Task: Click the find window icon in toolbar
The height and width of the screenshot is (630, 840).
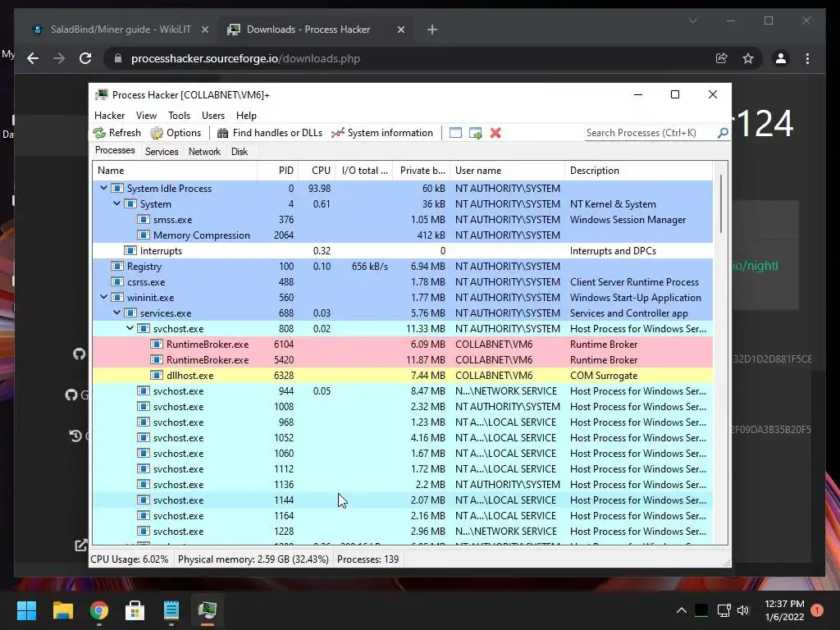Action: [x=455, y=133]
